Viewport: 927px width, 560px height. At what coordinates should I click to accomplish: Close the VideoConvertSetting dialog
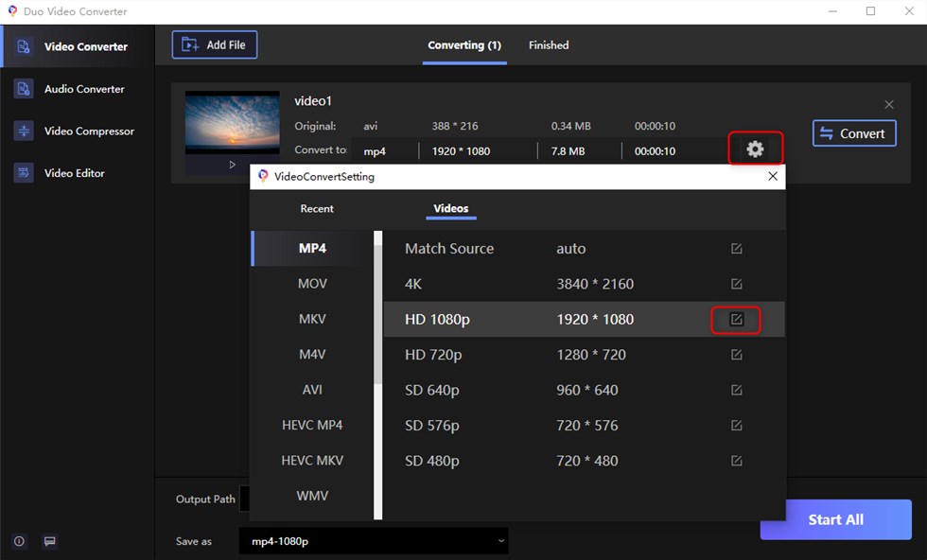coord(772,176)
